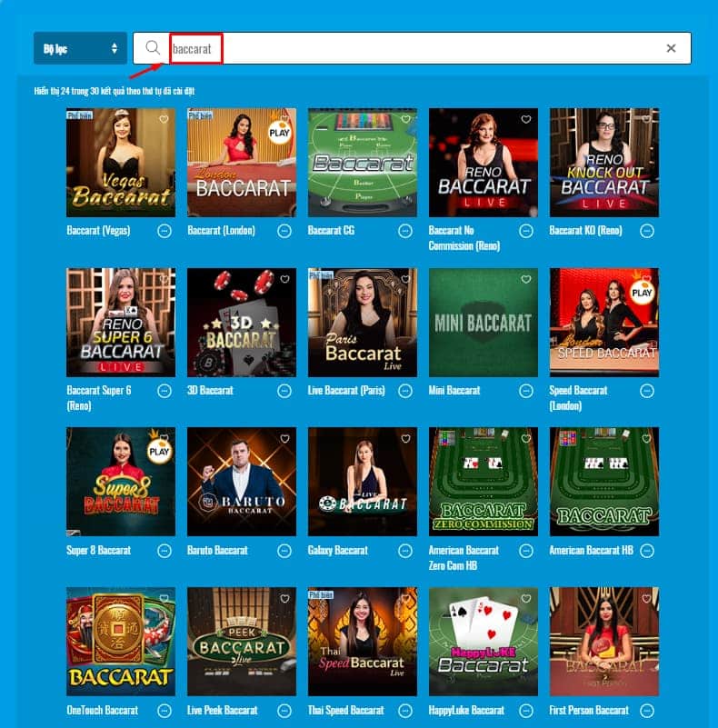Open the Baccarat Zero Commission thumbnail
This screenshot has height=728, width=718.
(483, 482)
